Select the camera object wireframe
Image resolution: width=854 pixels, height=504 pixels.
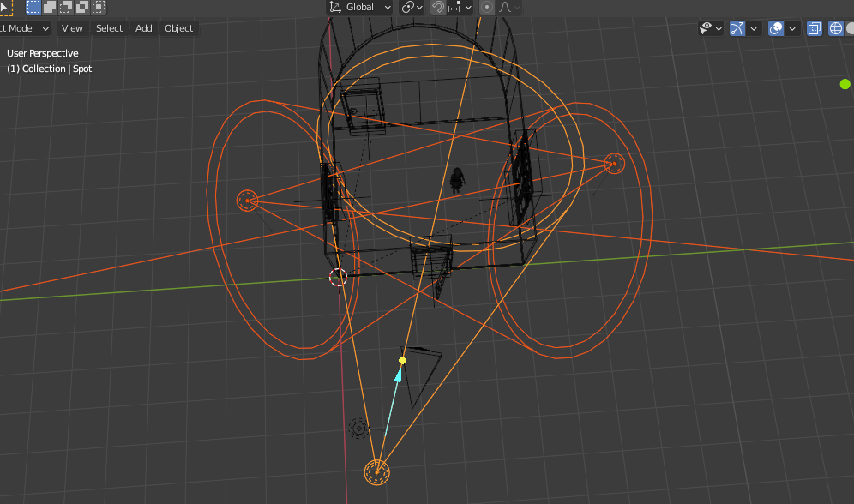pos(424,376)
